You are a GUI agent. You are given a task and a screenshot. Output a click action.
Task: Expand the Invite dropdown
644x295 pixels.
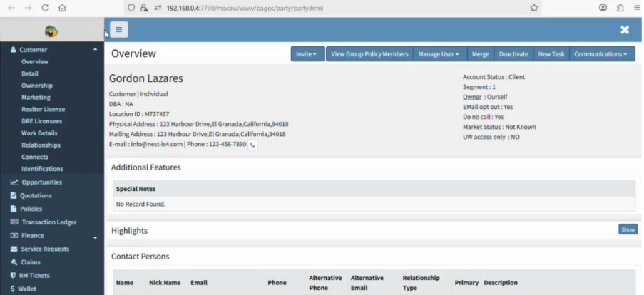coord(306,54)
